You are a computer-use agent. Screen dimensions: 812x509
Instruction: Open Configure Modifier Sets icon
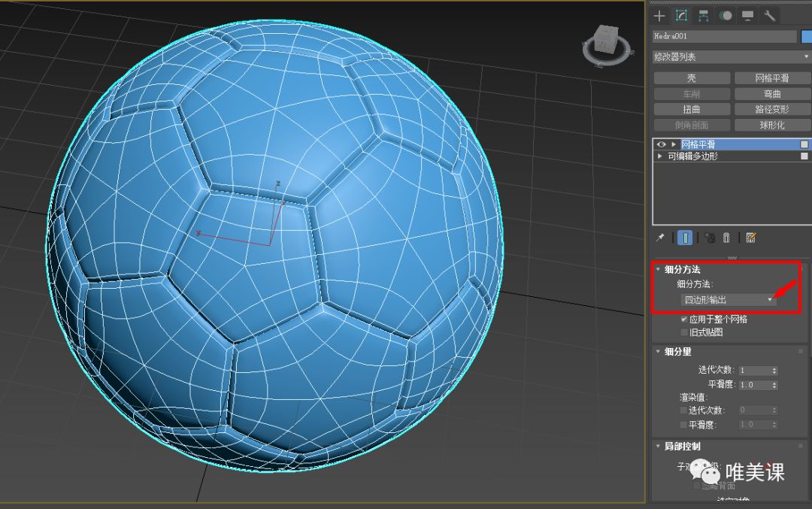tap(749, 238)
